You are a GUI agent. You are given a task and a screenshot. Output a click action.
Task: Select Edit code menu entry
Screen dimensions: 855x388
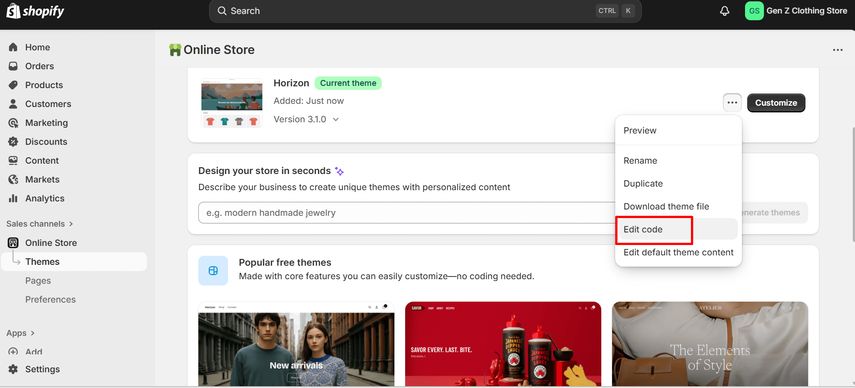click(x=678, y=229)
